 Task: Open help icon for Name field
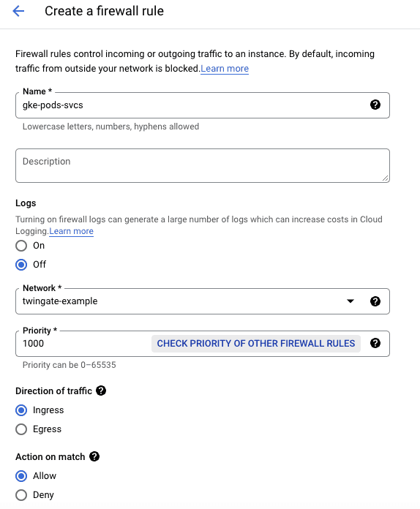point(375,105)
